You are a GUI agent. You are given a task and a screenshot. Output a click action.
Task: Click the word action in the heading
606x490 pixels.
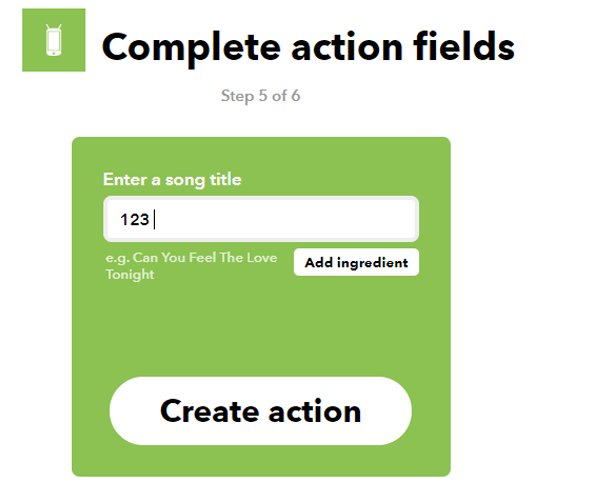[x=341, y=46]
